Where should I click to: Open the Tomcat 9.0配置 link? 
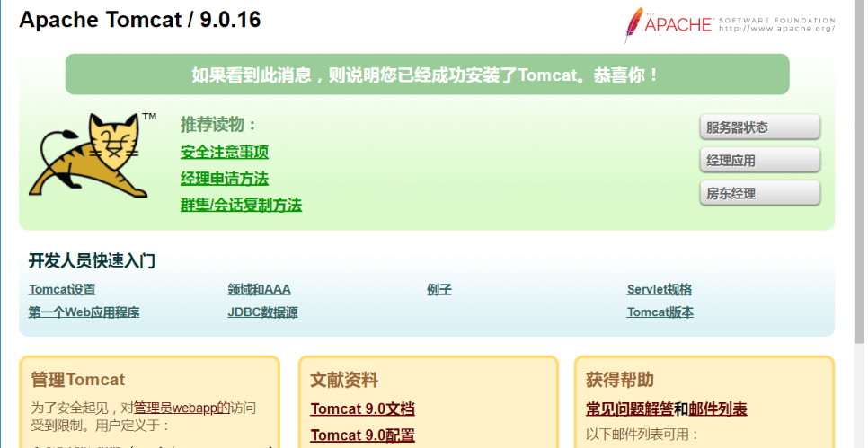tap(362, 435)
